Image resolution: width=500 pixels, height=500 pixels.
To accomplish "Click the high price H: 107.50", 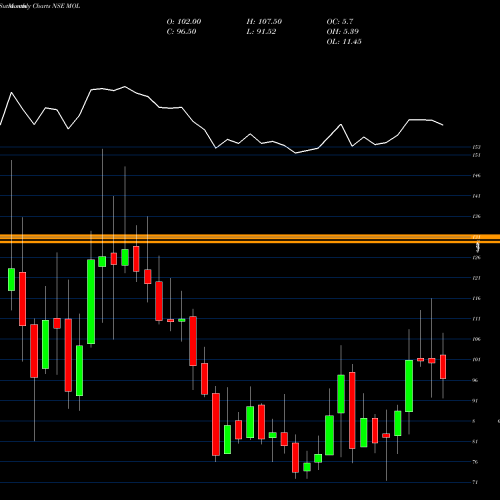I will click(264, 21).
